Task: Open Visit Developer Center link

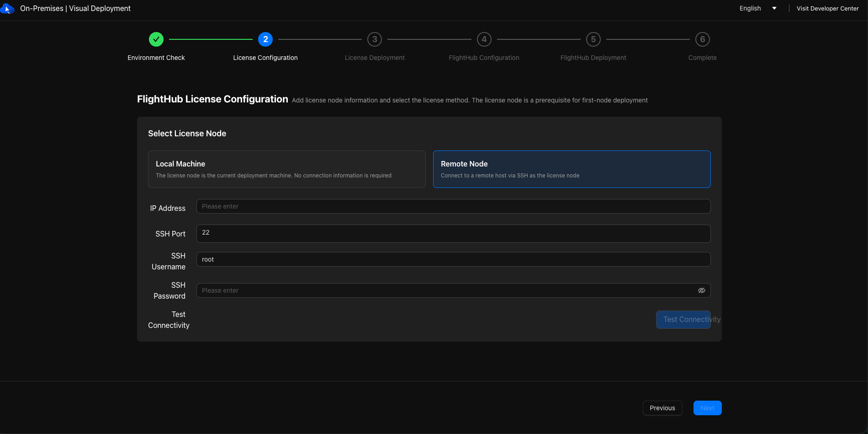Action: tap(828, 8)
